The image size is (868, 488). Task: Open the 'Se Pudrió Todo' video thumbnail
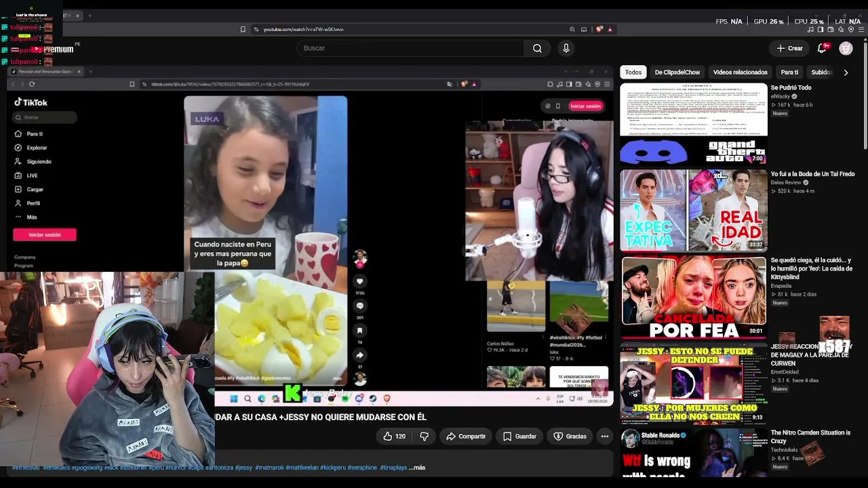[694, 124]
